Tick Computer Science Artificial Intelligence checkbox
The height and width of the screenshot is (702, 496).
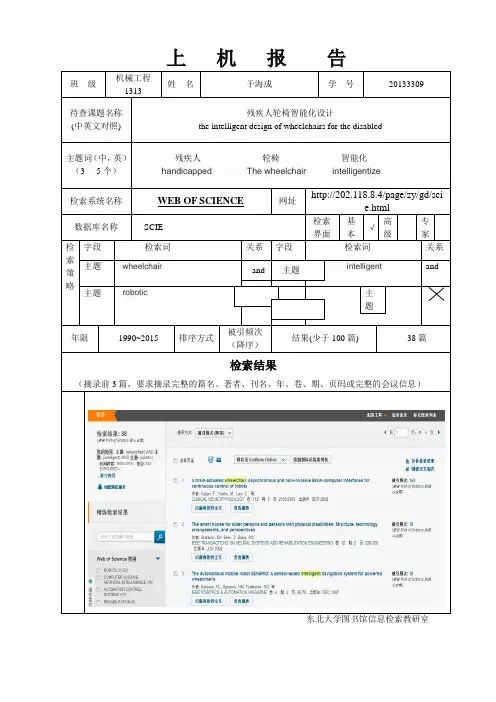click(98, 578)
